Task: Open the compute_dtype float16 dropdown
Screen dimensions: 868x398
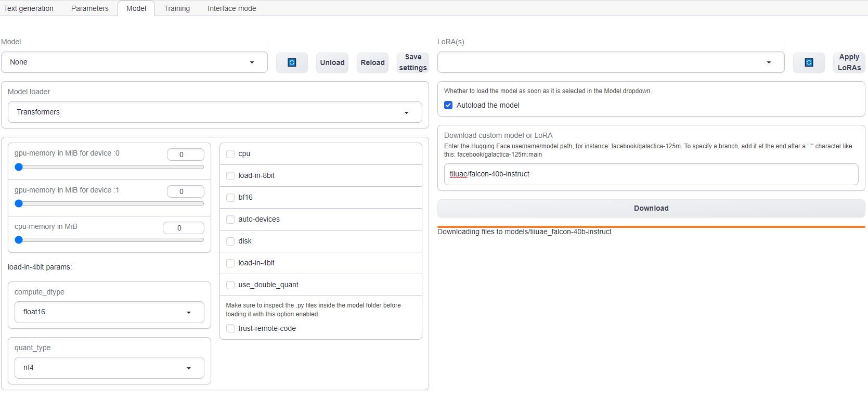Action: coord(109,312)
